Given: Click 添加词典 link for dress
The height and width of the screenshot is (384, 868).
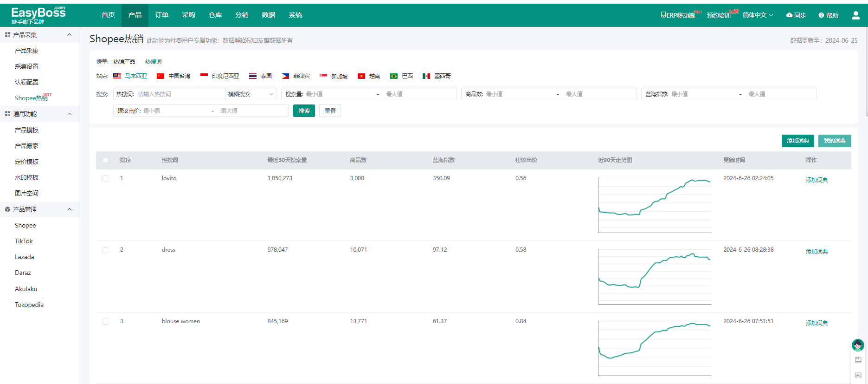Looking at the screenshot, I should tap(817, 252).
